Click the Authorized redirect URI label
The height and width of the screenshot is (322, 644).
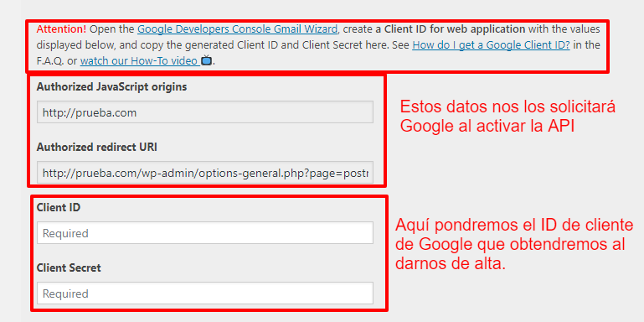97,148
